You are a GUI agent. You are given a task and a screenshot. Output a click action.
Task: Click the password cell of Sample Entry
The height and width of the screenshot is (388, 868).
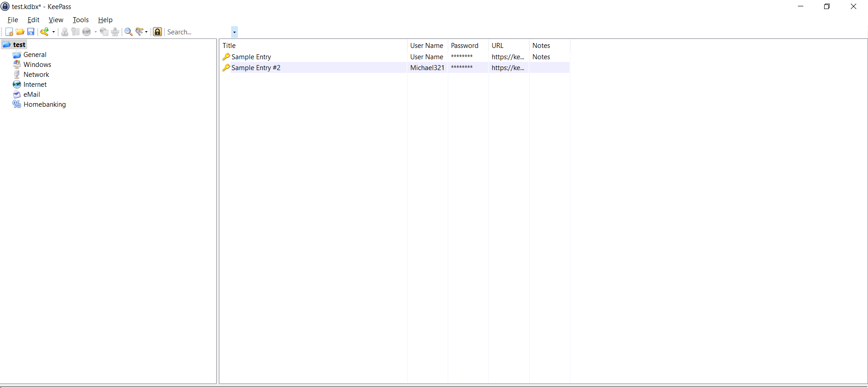click(468, 57)
